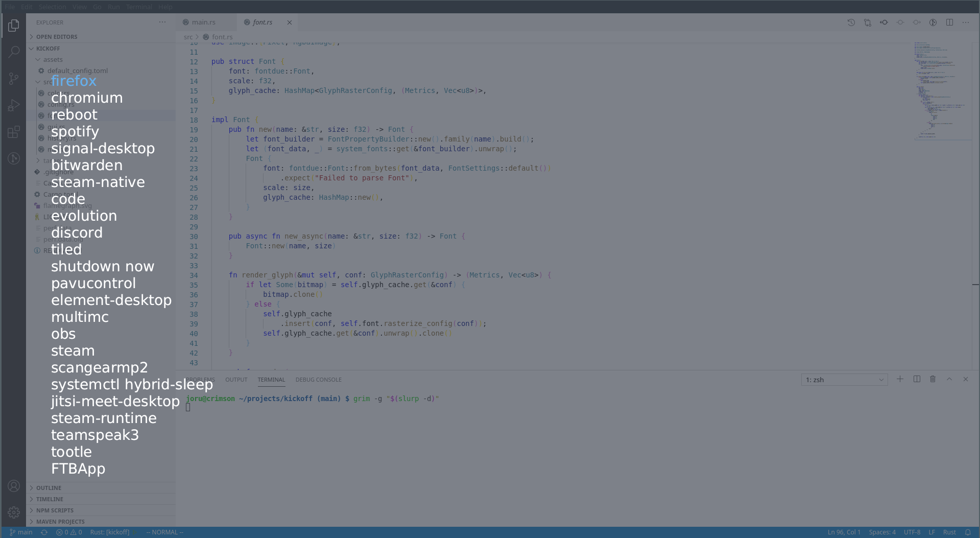Open the notifications bell in status bar
The width and height of the screenshot is (980, 538).
point(968,532)
